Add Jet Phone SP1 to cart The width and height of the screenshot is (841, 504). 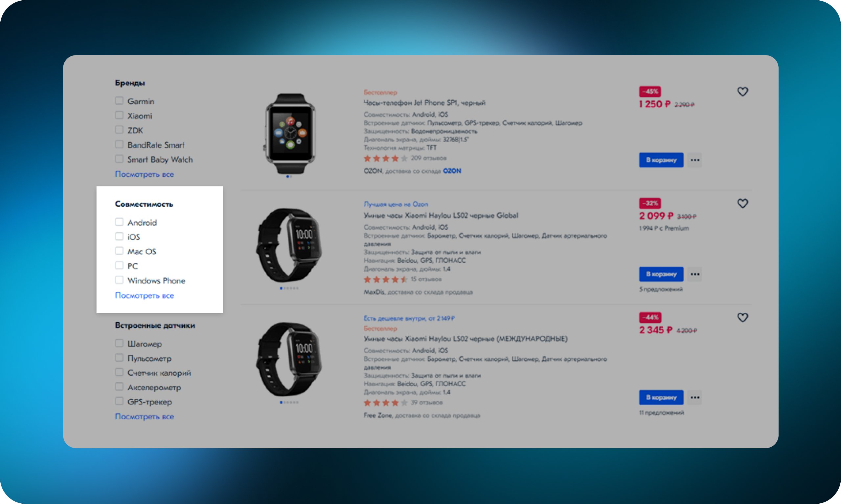click(x=661, y=160)
